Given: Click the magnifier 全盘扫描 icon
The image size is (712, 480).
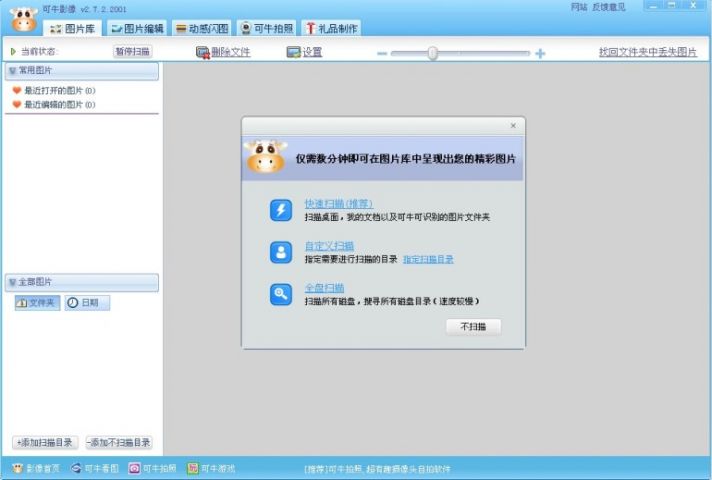Looking at the screenshot, I should coord(281,294).
